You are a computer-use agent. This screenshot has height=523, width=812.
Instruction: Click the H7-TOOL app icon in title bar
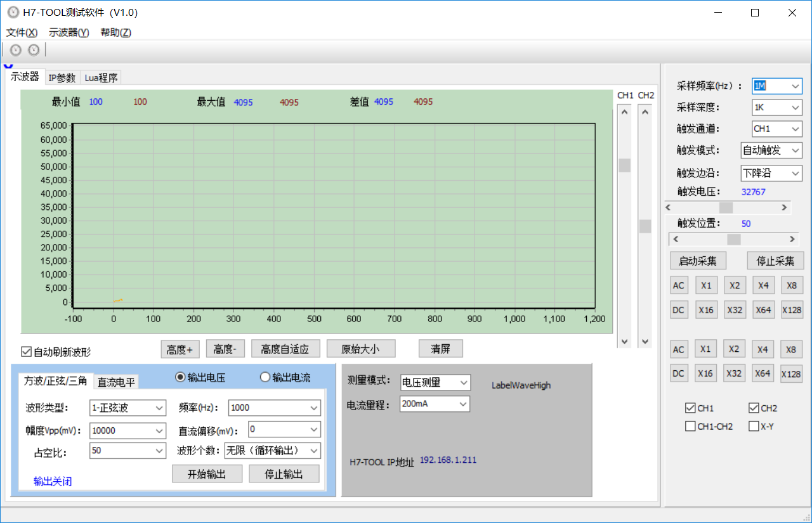tap(13, 13)
